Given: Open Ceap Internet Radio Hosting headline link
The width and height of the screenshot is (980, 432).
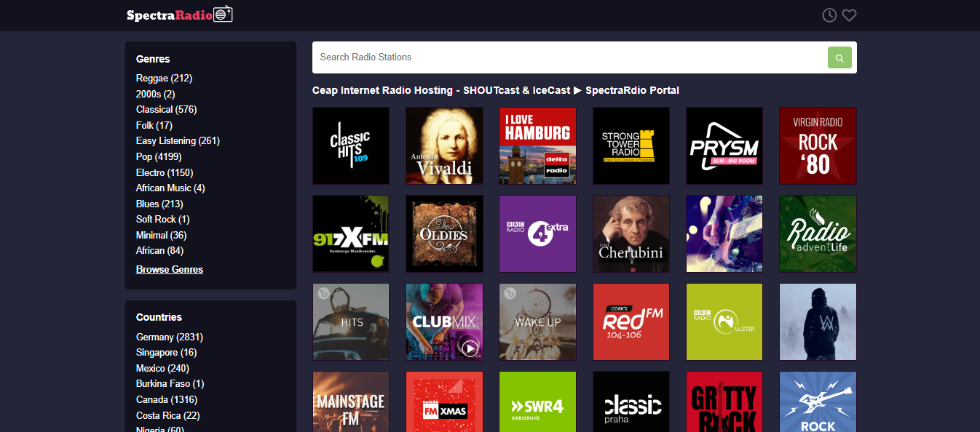Looking at the screenshot, I should [x=495, y=90].
